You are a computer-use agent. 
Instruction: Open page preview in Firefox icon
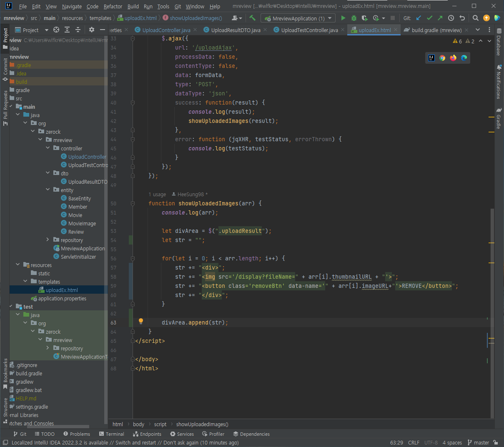coord(453,58)
